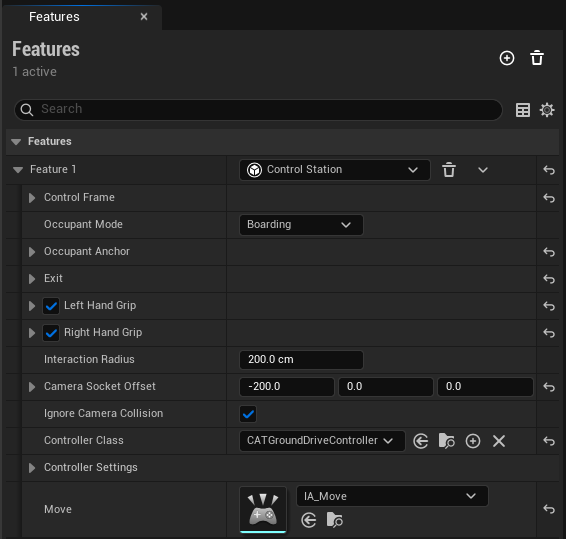Reset Feature 1 to default value
The height and width of the screenshot is (539, 566).
coord(549,170)
